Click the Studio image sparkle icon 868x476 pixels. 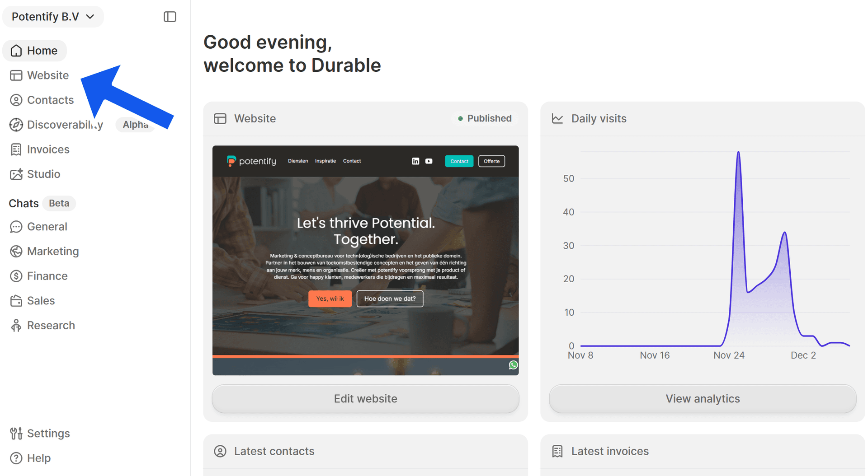pyautogui.click(x=16, y=174)
